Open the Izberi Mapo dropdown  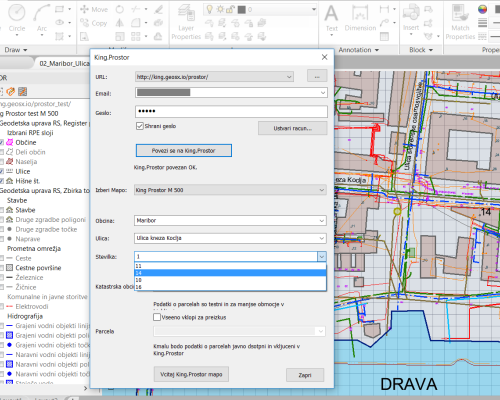coord(322,190)
